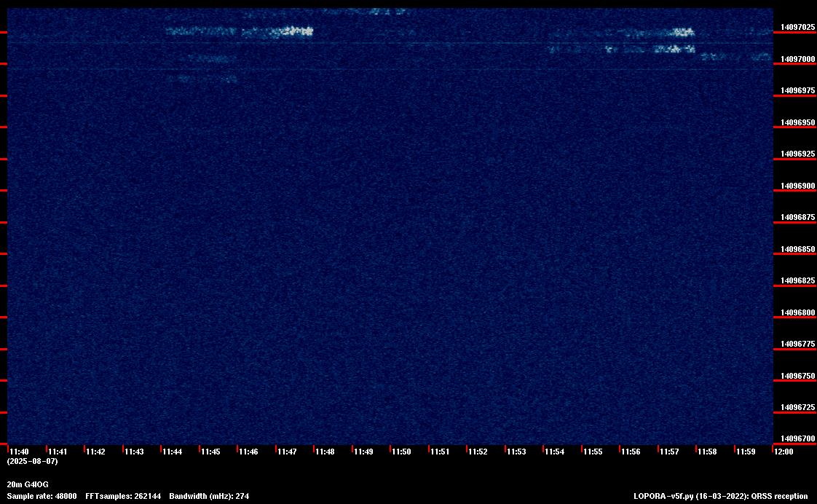The height and width of the screenshot is (504, 817).
Task: Select the 14096725 frequency label
Action: [798, 408]
